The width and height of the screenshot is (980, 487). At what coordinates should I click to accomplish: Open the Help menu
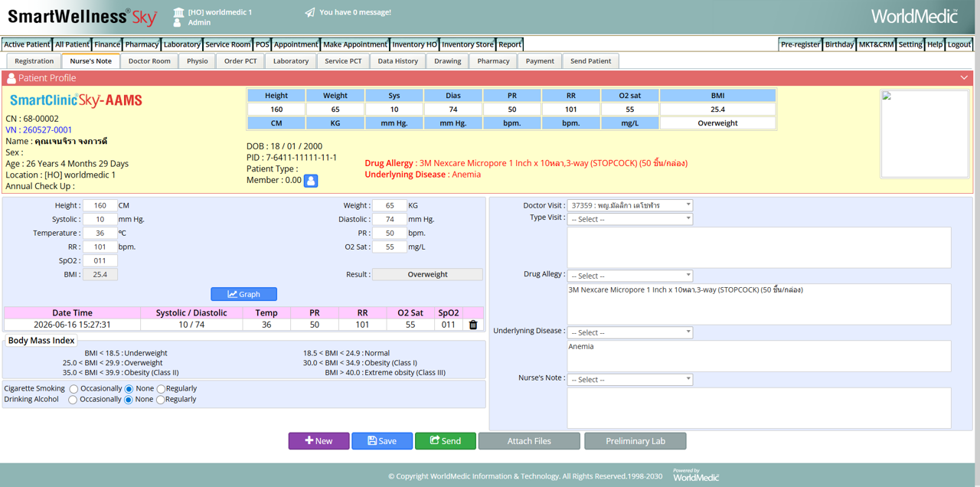(935, 44)
